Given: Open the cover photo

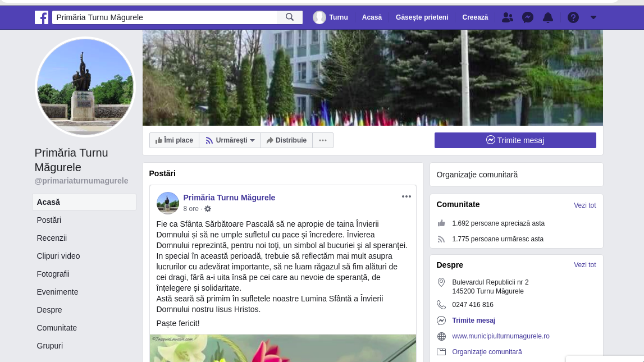Looking at the screenshot, I should (x=372, y=77).
